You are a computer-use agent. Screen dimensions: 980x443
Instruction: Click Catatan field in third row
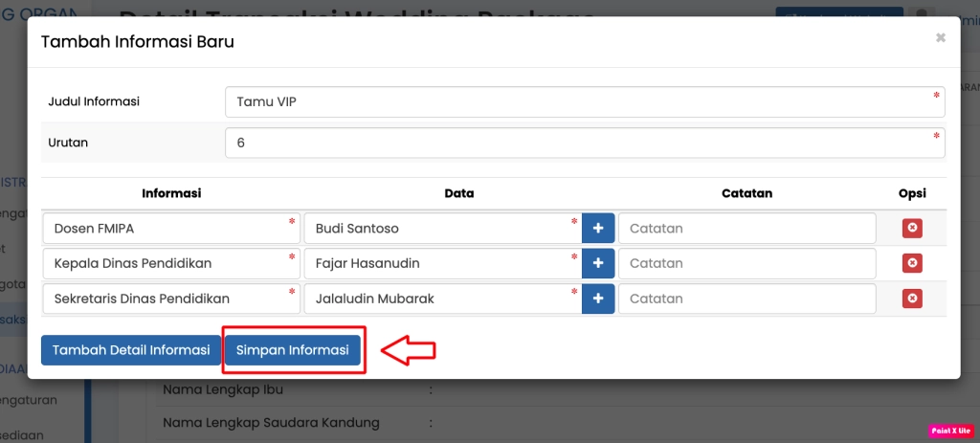746,299
